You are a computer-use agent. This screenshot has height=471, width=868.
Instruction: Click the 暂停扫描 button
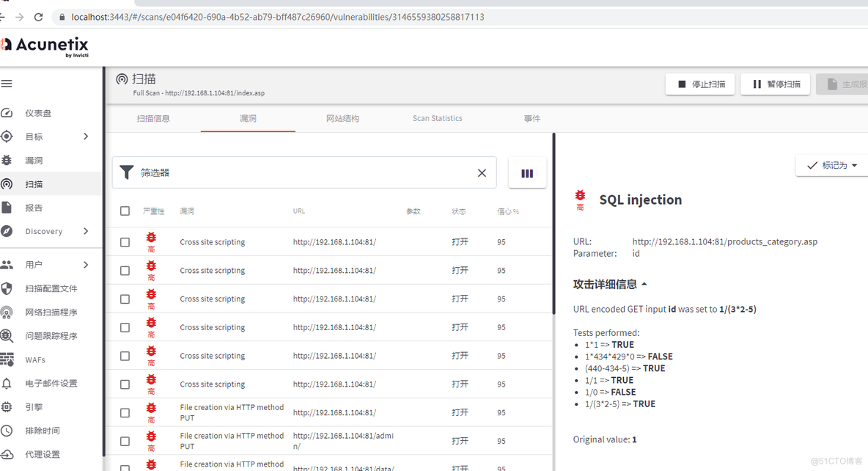[x=775, y=84]
